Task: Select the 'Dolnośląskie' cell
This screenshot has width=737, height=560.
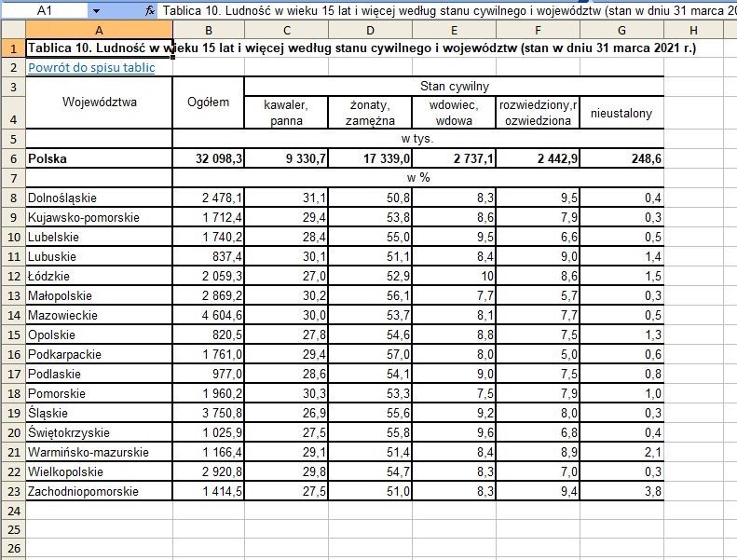Action: [99, 198]
